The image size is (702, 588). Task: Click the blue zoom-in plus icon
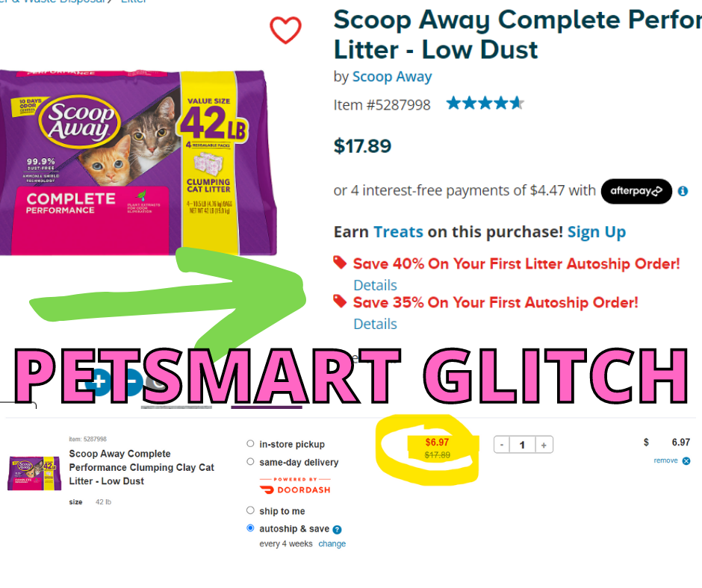point(99,382)
